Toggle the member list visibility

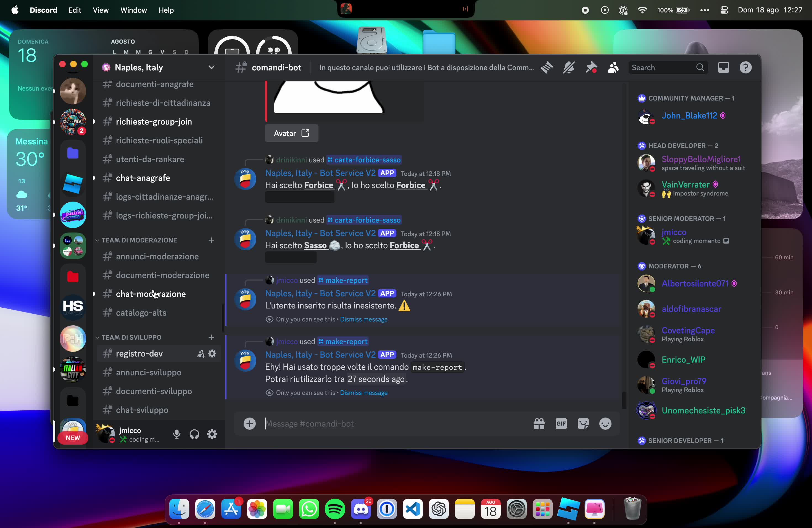pyautogui.click(x=613, y=68)
